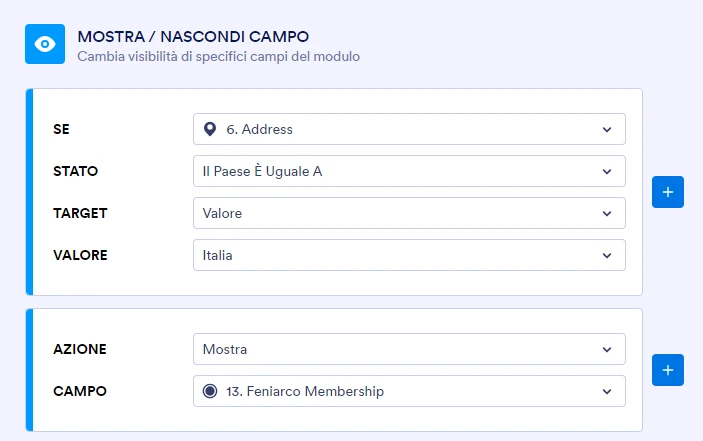
Task: Add a condition with the upper plus button
Action: [x=667, y=192]
